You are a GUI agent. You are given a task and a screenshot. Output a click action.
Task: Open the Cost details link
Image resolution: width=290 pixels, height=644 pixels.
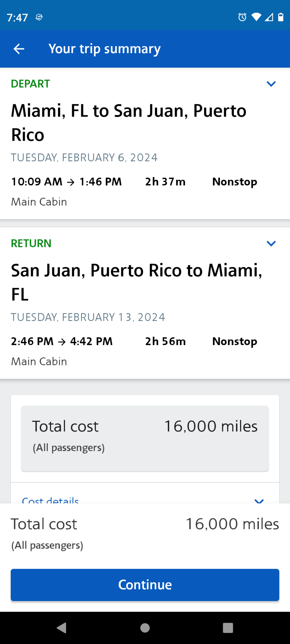(x=51, y=500)
